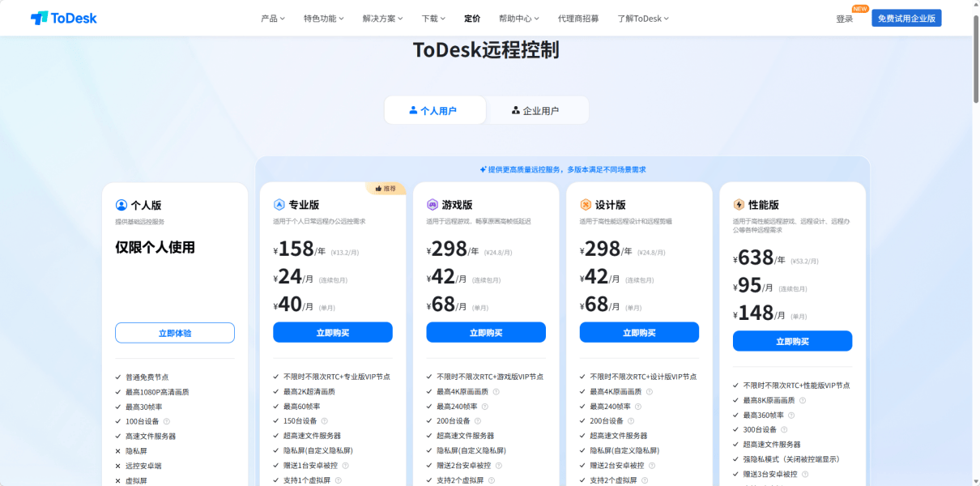Click the ToDesk远程控制 heading
980x486 pixels.
(x=486, y=50)
